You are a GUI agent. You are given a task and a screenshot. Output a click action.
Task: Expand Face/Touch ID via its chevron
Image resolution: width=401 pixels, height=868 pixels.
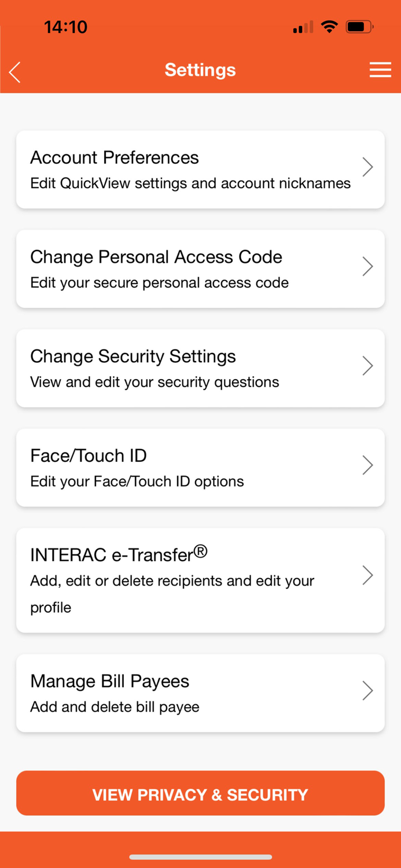coord(367,465)
